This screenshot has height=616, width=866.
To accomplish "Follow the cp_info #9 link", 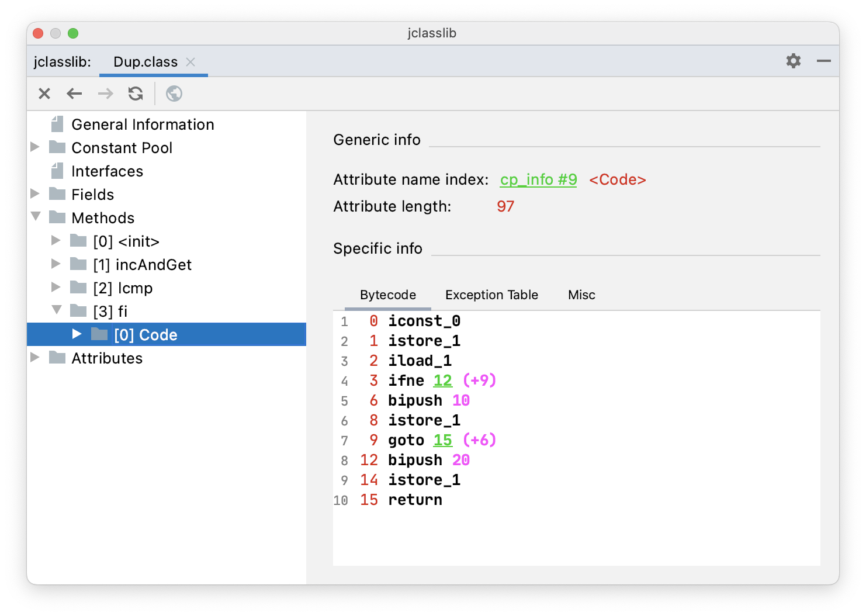I will 538,179.
